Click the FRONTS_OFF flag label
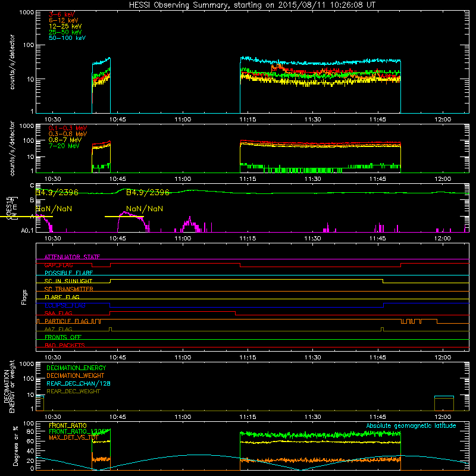The image size is (476, 476). (63, 337)
